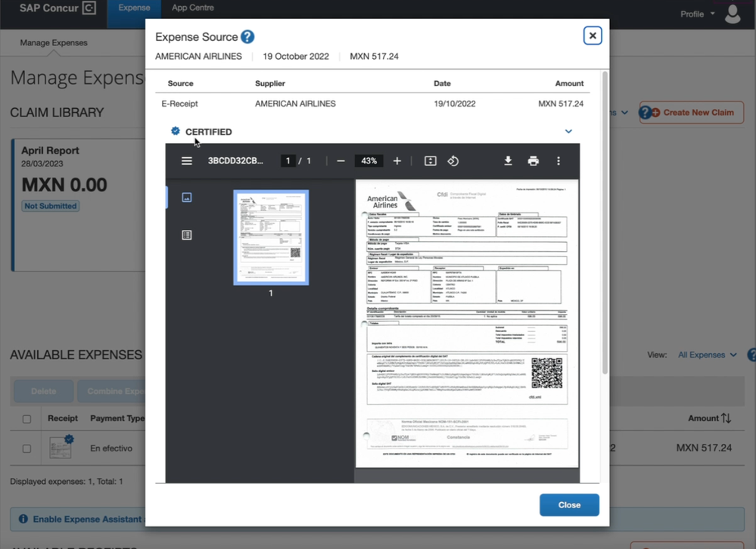Delete selected expenses
756x549 pixels.
click(43, 391)
